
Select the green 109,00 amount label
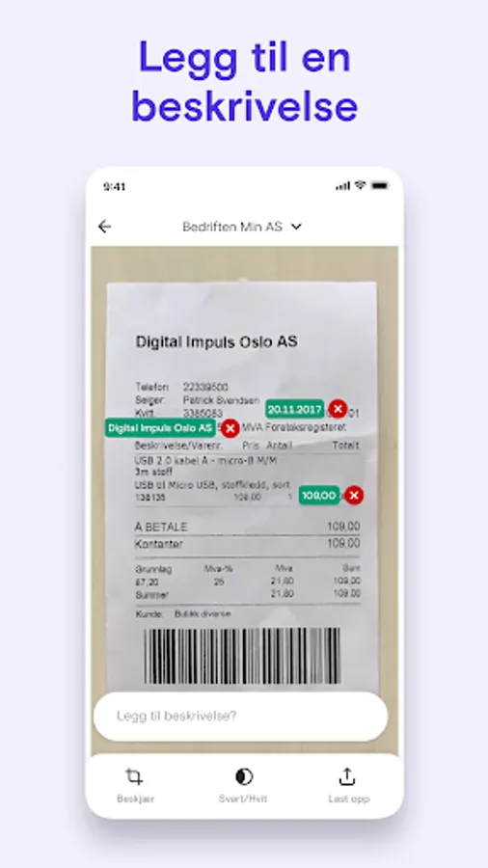(x=319, y=495)
